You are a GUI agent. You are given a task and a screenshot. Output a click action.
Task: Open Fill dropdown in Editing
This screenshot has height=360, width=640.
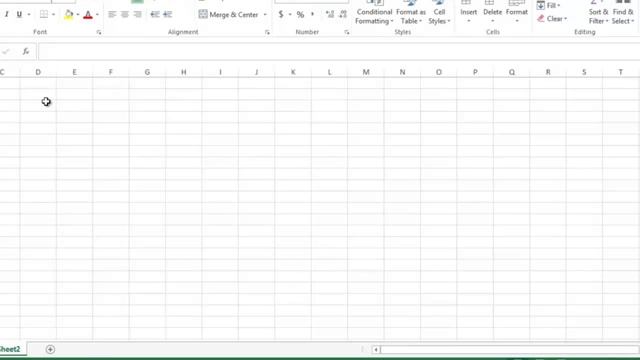[x=548, y=6]
